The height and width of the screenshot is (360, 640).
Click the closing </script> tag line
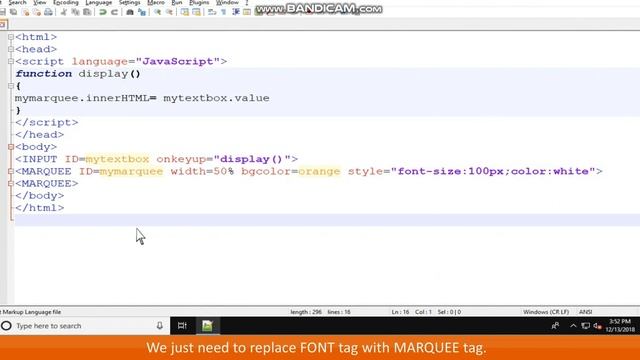tap(47, 122)
